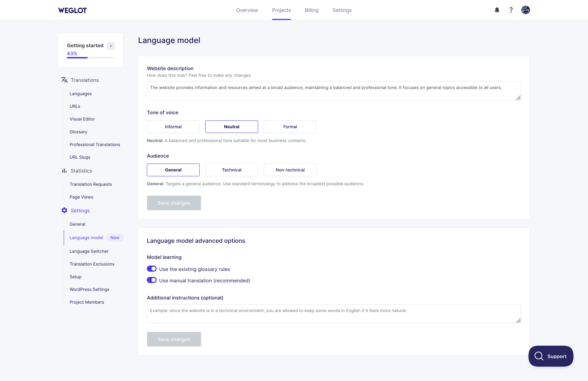The width and height of the screenshot is (588, 381).
Task: Click the Getting started progress bar
Action: tap(91, 58)
